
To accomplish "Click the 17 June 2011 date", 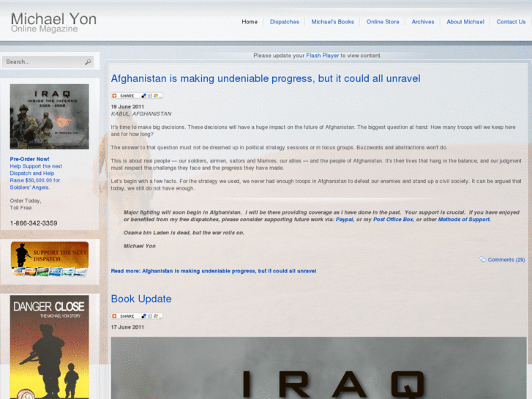I will point(127,327).
